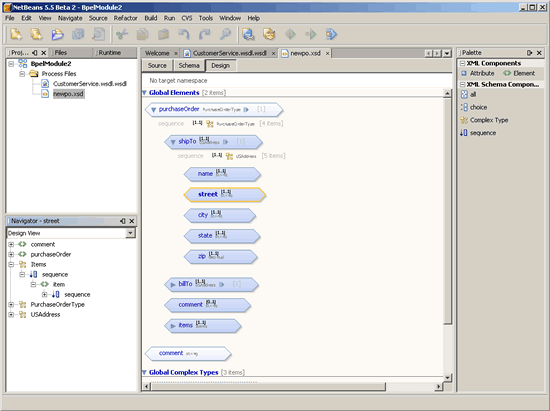Switch to Source view
Screen dimensions: 550x411
(x=157, y=66)
